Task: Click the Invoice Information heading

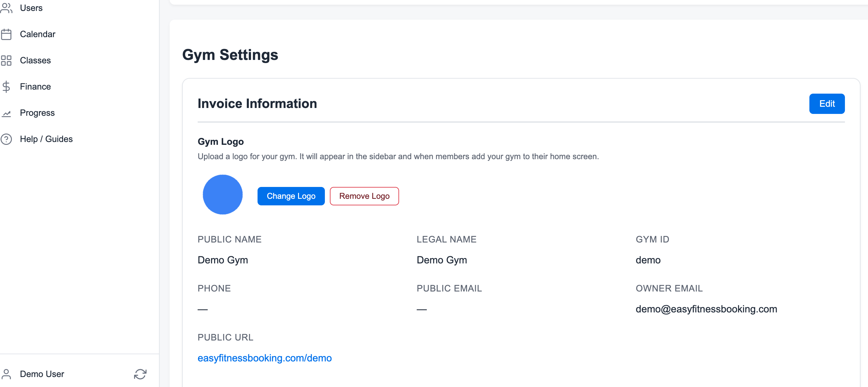Action: (257, 104)
